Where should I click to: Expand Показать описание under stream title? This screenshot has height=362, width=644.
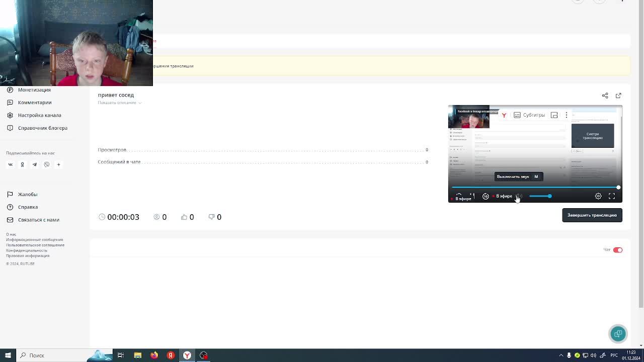pos(120,103)
